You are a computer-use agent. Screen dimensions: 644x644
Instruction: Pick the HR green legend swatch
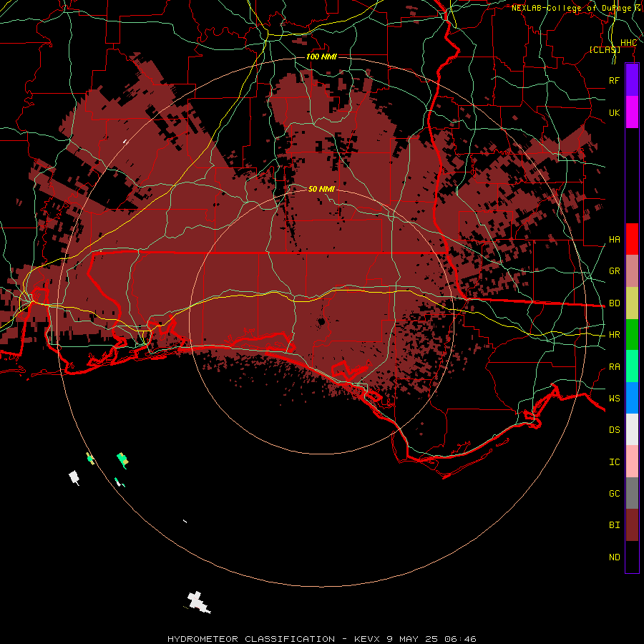632,335
